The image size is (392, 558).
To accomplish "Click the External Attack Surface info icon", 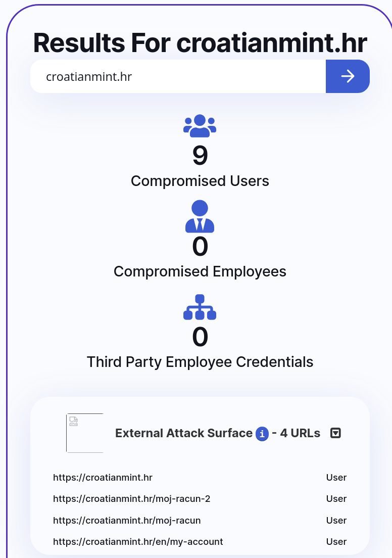I will tap(262, 434).
